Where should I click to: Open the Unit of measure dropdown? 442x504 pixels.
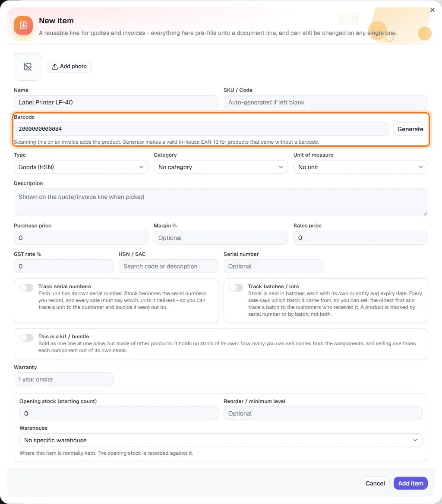pyautogui.click(x=361, y=167)
